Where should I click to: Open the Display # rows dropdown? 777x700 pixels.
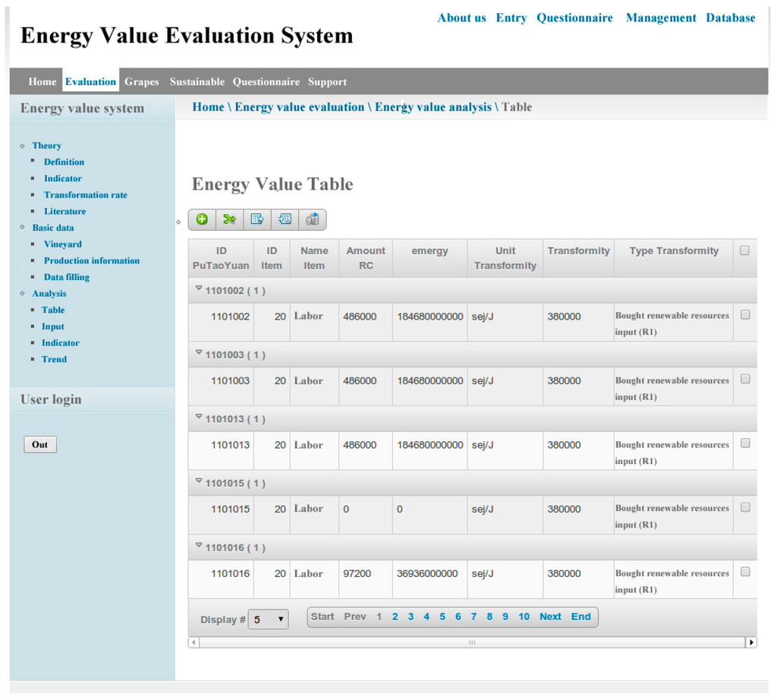pos(269,620)
